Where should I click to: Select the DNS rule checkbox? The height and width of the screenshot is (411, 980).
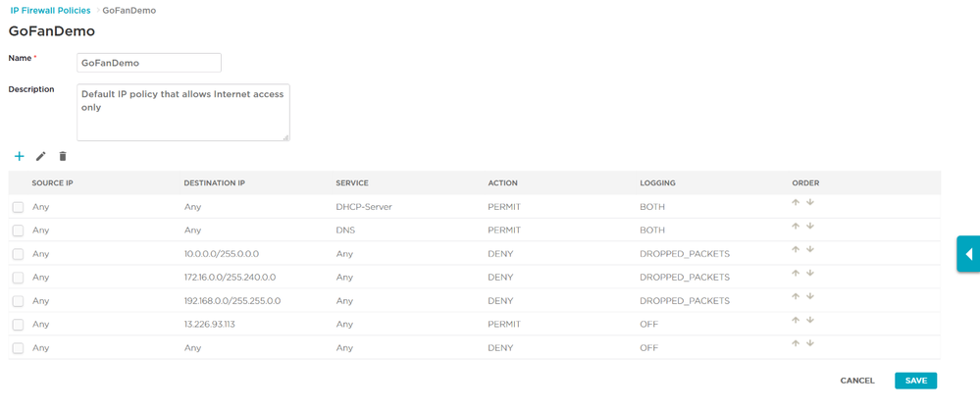[x=18, y=231]
